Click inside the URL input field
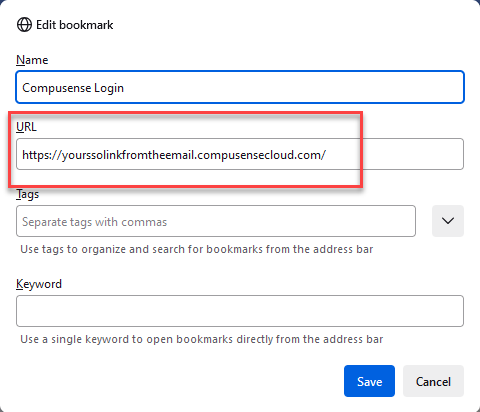 [x=240, y=154]
